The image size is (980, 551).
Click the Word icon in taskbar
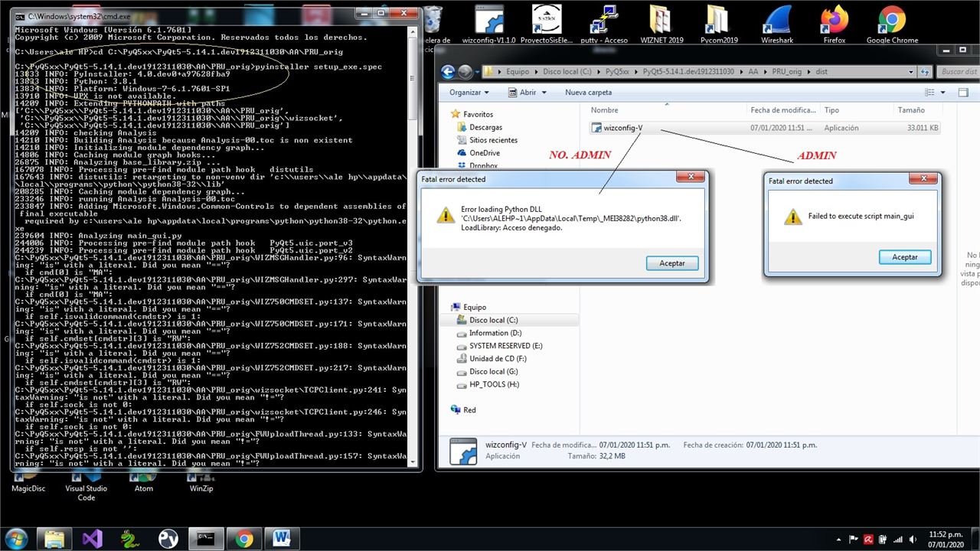click(281, 538)
